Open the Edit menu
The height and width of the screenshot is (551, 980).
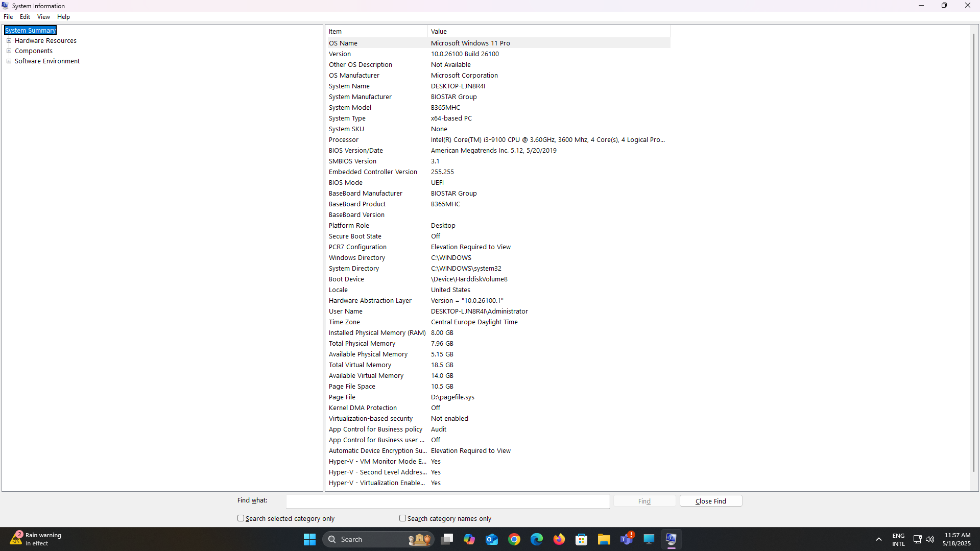click(x=25, y=17)
